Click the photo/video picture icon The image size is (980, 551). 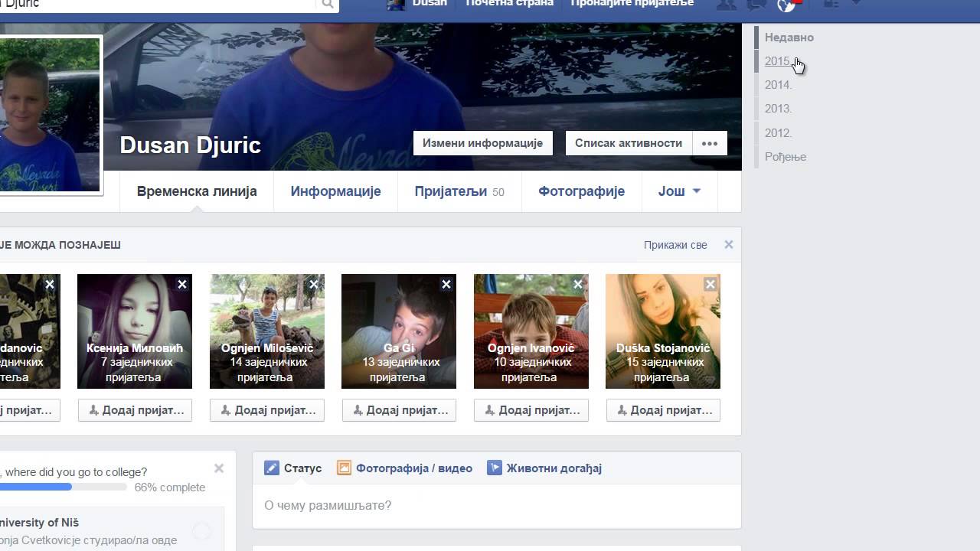tap(345, 468)
